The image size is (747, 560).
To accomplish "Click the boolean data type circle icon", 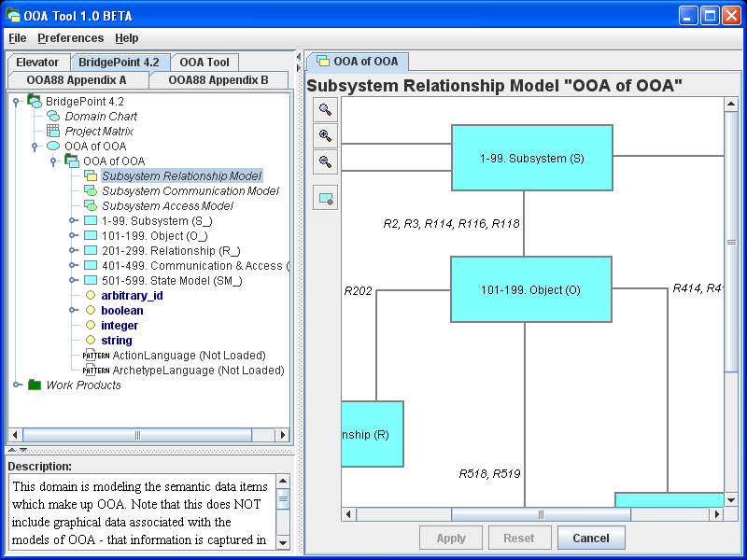I will pos(91,310).
